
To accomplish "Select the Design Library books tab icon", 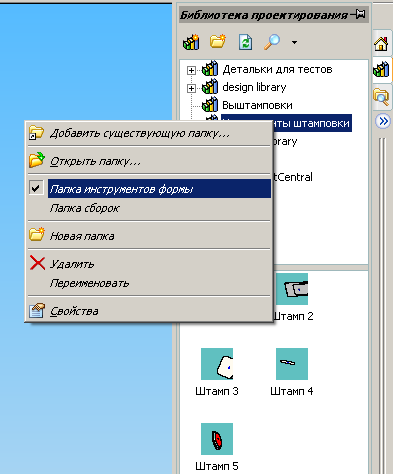I will [x=381, y=69].
